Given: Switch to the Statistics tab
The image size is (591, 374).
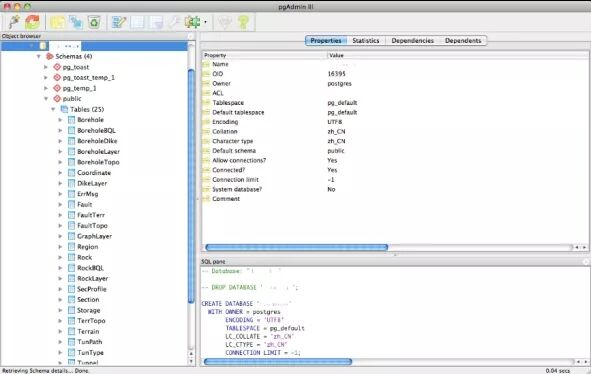Looking at the screenshot, I should point(366,40).
